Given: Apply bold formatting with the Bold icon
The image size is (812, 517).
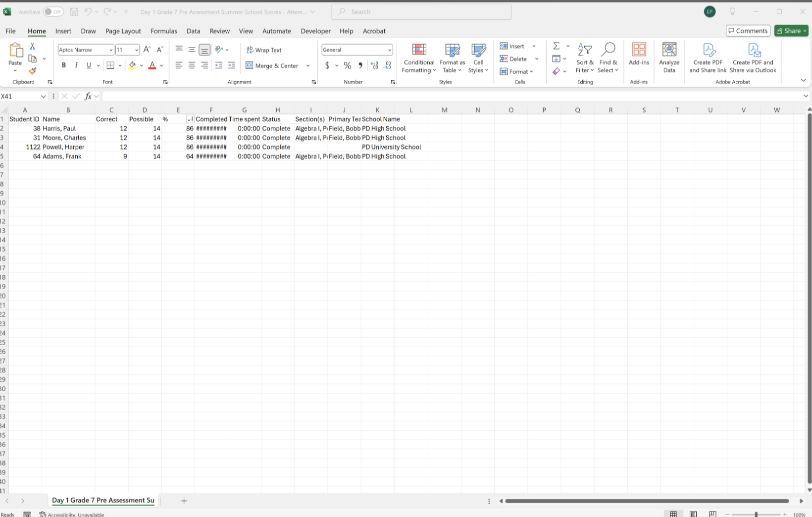Looking at the screenshot, I should tap(63, 65).
